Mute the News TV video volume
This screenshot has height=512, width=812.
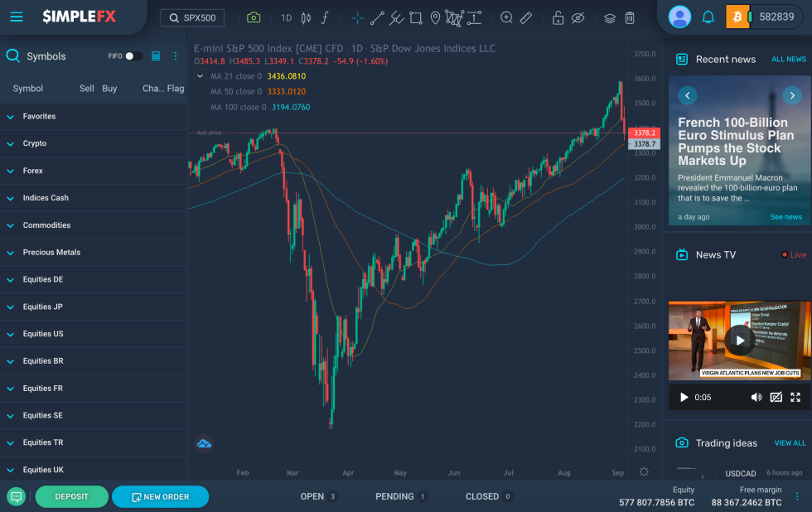tap(756, 397)
